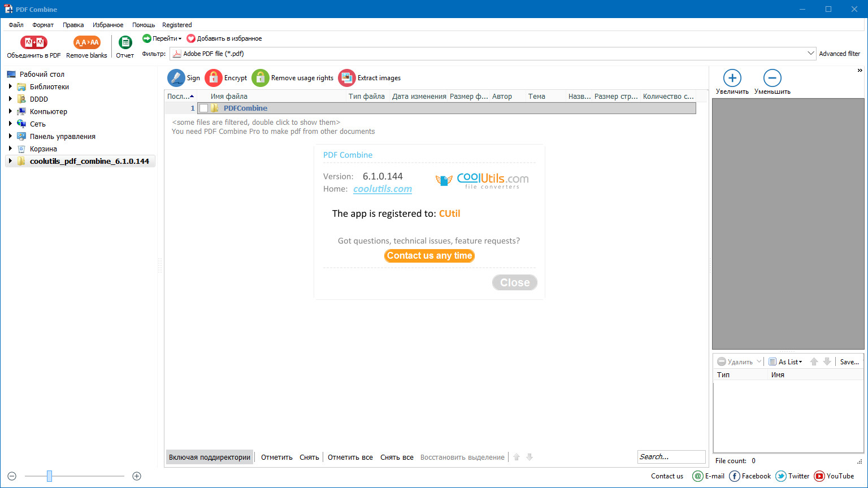
Task: Click the Search input field
Action: tap(671, 457)
